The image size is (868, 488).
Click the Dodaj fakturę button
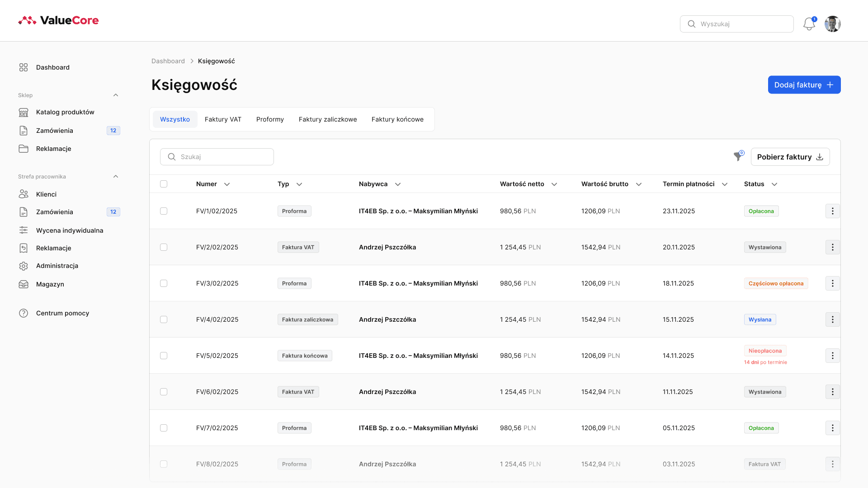[x=804, y=85]
